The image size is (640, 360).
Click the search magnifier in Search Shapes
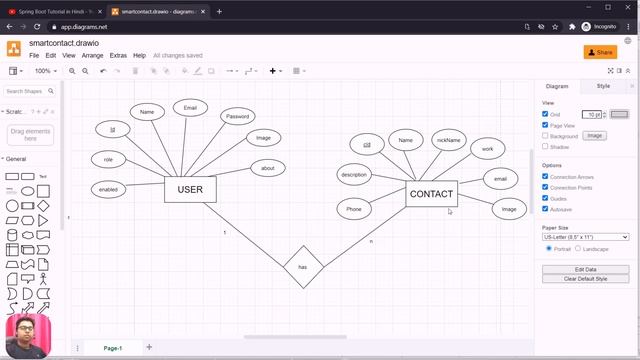pyautogui.click(x=51, y=91)
